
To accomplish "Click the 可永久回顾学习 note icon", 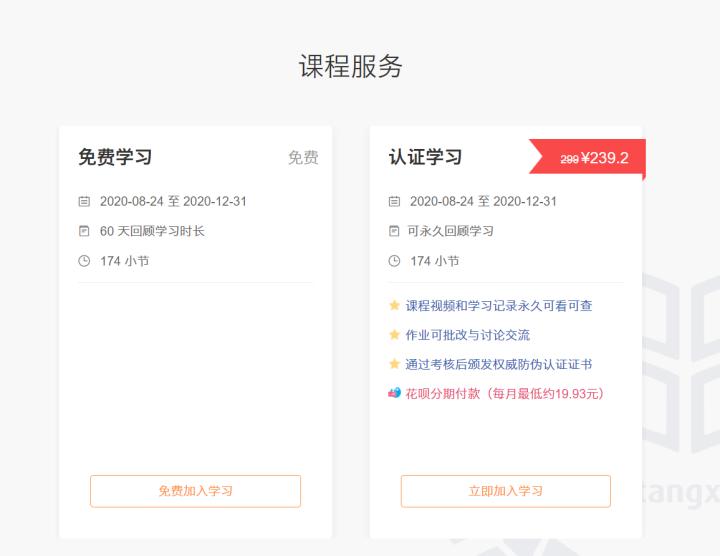I will click(394, 231).
